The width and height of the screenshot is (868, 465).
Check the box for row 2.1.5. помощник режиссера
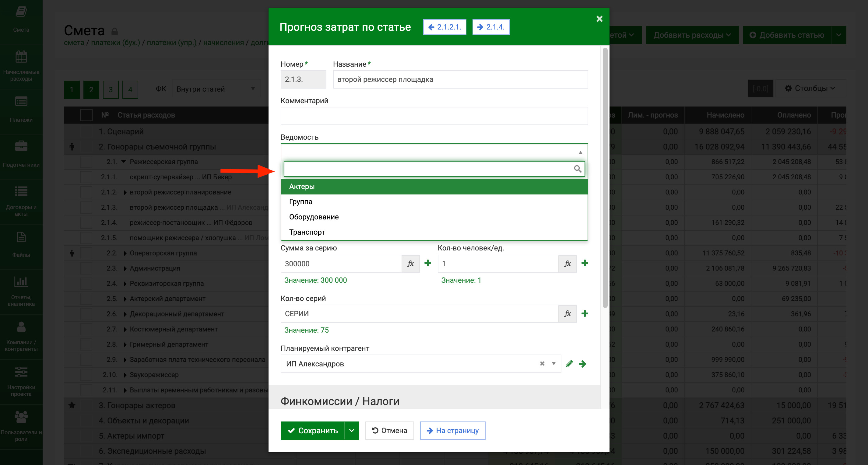pos(86,238)
